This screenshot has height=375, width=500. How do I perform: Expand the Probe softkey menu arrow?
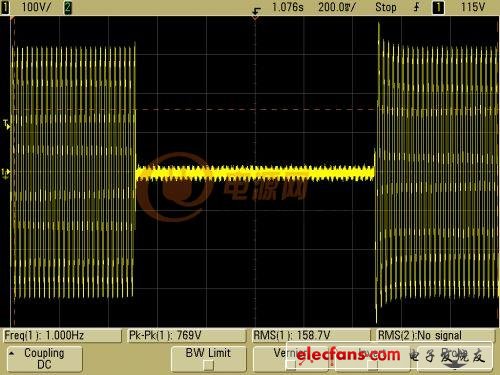tap(455, 366)
